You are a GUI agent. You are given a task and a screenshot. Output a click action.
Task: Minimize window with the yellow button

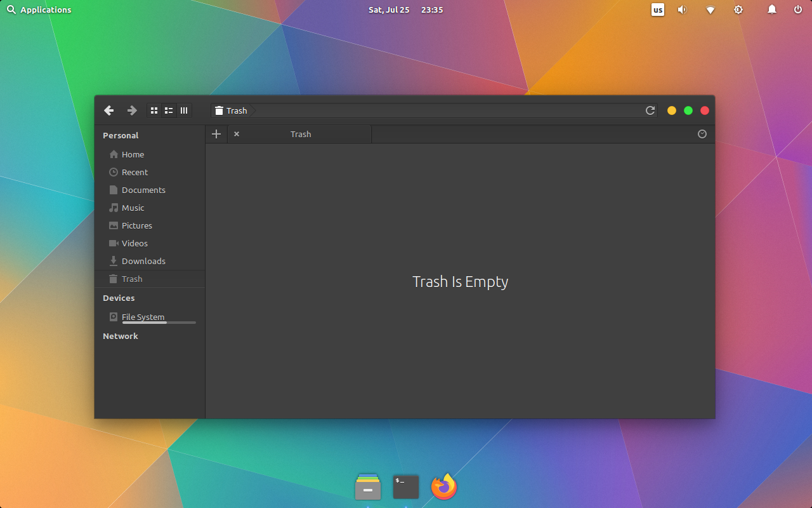point(672,110)
